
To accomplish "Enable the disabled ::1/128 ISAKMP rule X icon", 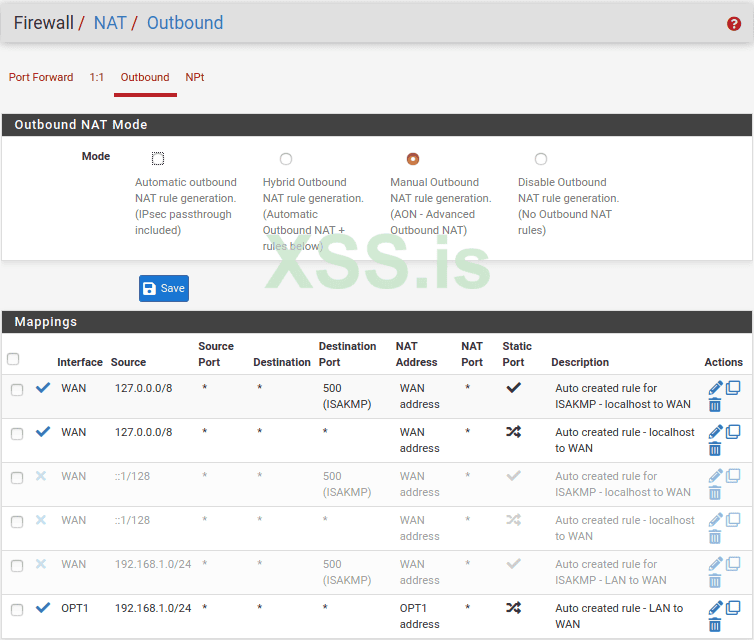I will (x=41, y=476).
